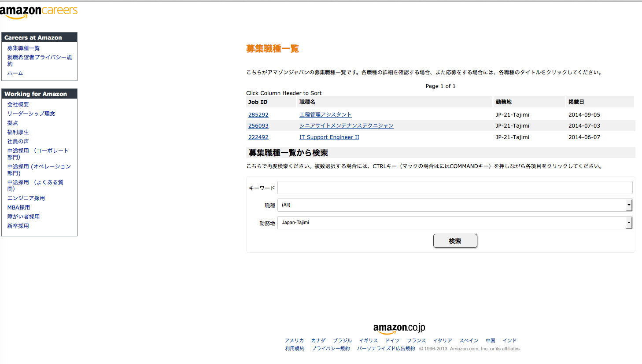Open IT Support Engineer II posting

(x=329, y=137)
